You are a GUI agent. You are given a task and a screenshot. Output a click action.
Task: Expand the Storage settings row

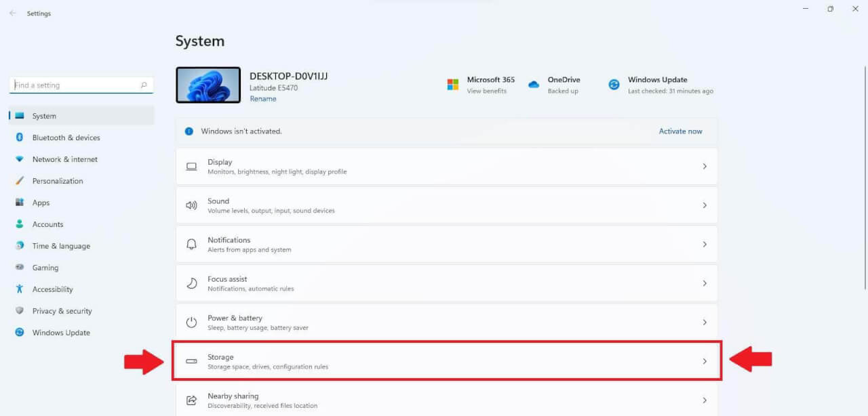click(x=704, y=360)
